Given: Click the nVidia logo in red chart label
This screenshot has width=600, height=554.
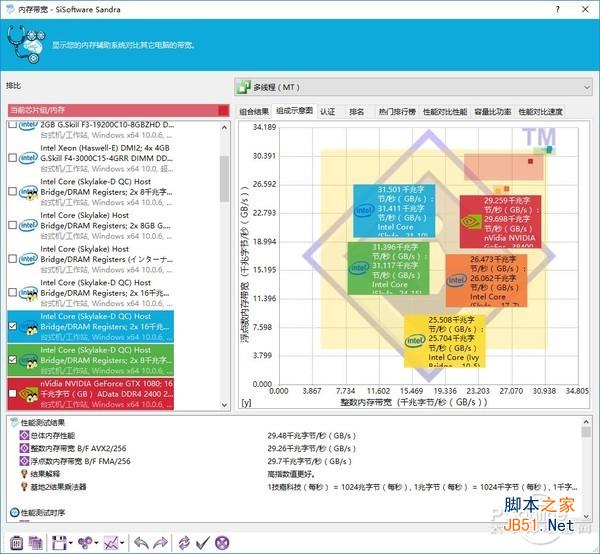Looking at the screenshot, I should point(471,221).
